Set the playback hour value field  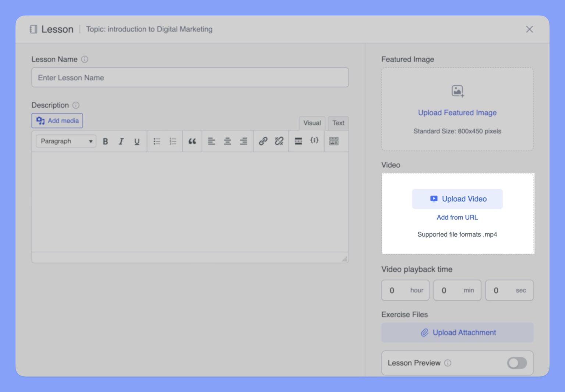(x=405, y=290)
